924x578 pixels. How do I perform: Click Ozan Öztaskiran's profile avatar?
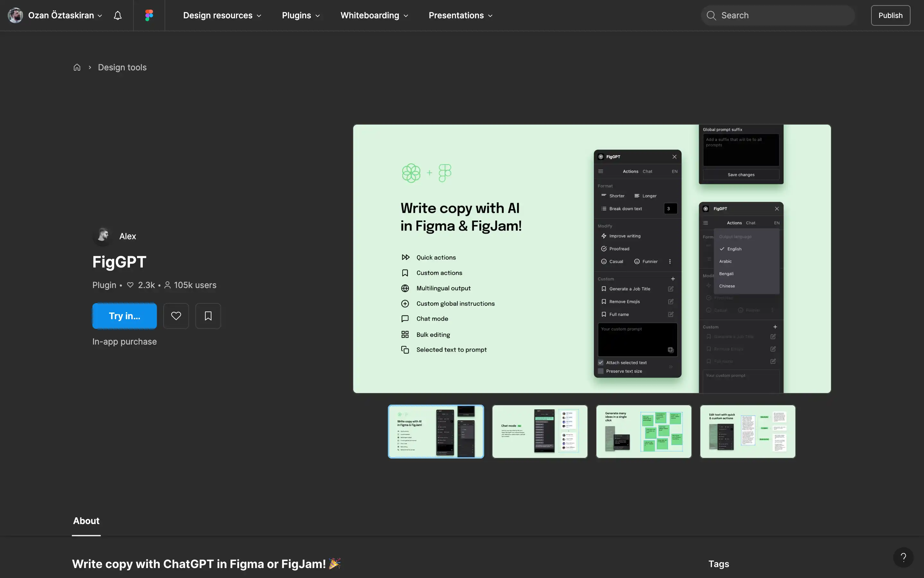pyautogui.click(x=15, y=15)
